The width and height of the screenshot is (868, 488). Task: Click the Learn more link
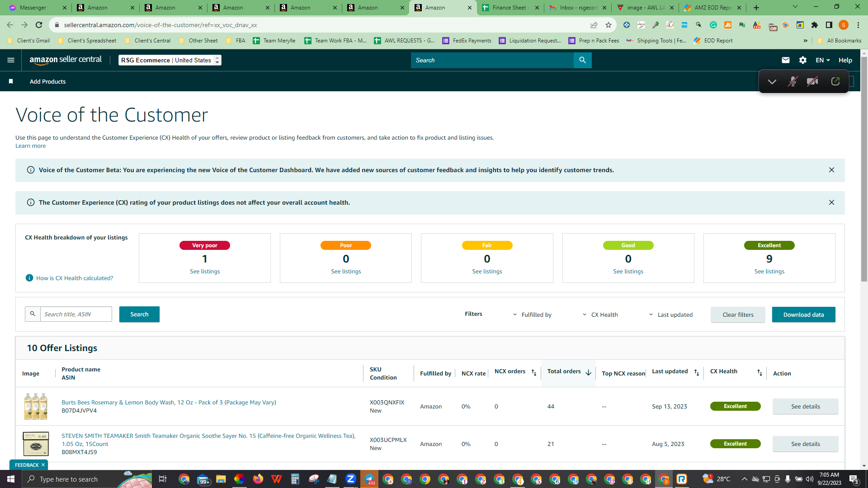point(30,145)
